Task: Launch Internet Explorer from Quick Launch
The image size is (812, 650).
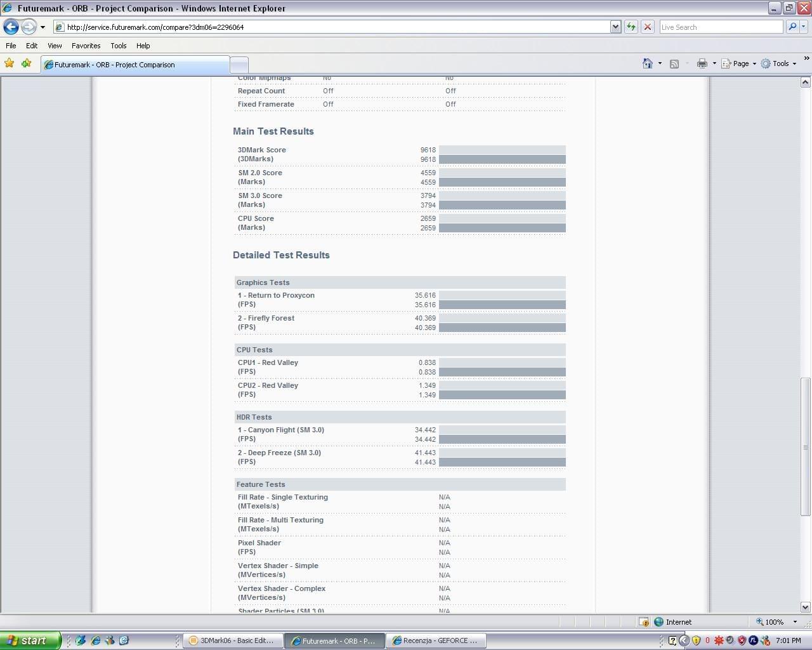Action: pos(95,640)
